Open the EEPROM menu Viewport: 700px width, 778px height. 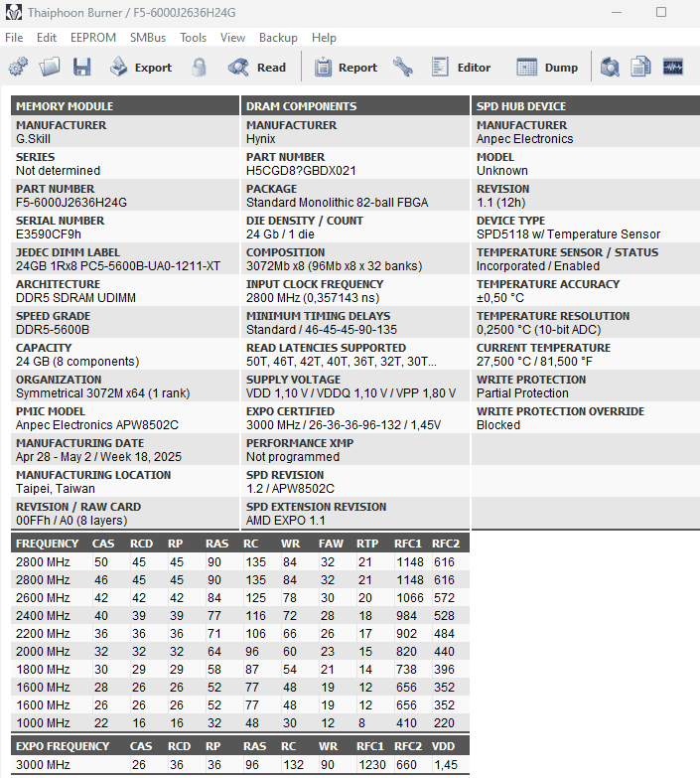pyautogui.click(x=93, y=38)
